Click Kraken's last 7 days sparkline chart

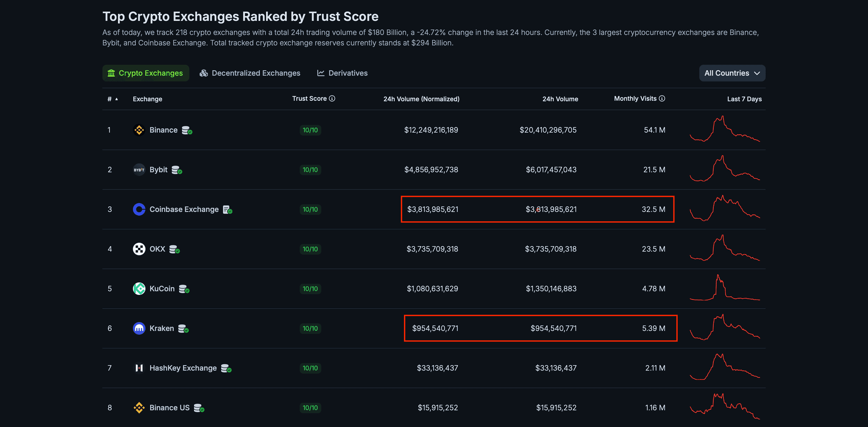coord(725,327)
